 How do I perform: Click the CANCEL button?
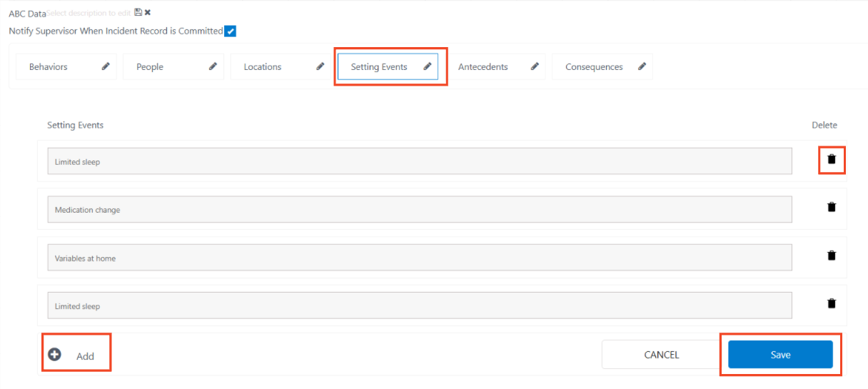662,355
